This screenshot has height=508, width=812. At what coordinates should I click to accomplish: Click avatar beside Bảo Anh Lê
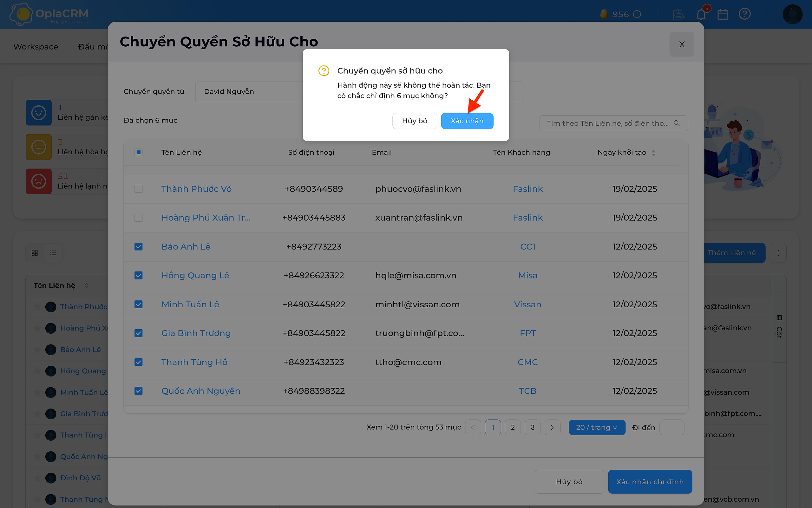pyautogui.click(x=51, y=350)
